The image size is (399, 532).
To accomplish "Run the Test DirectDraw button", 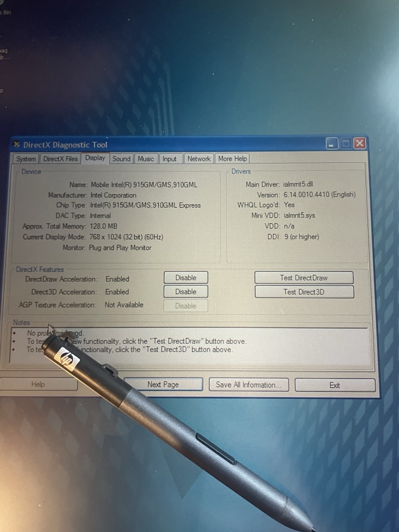I will (304, 278).
